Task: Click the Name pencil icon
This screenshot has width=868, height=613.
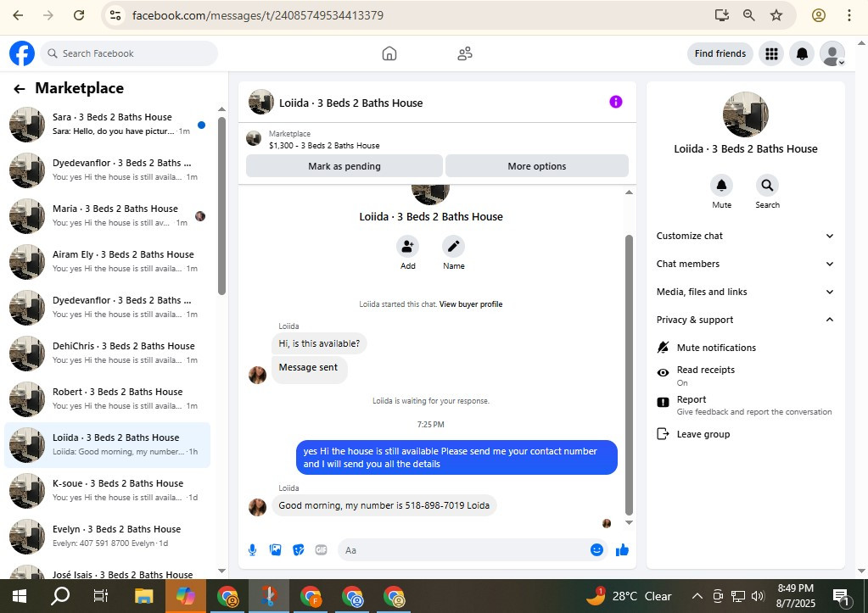Action: [x=453, y=246]
